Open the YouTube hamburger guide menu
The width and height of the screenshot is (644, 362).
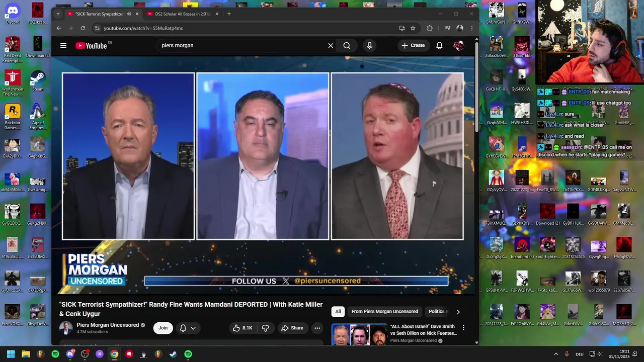click(x=63, y=46)
